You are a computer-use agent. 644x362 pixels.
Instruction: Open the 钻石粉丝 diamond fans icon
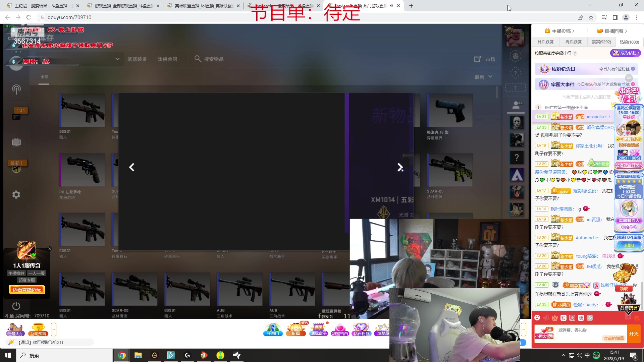[x=362, y=329]
